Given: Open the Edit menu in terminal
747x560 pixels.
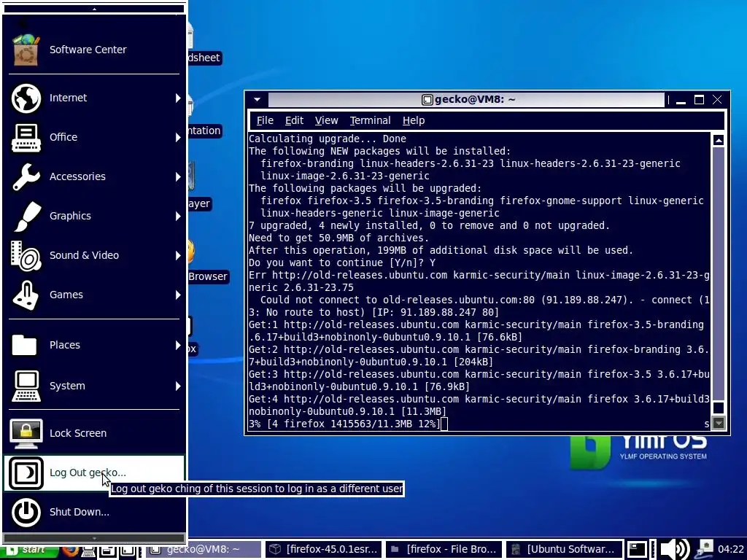Looking at the screenshot, I should pos(294,121).
